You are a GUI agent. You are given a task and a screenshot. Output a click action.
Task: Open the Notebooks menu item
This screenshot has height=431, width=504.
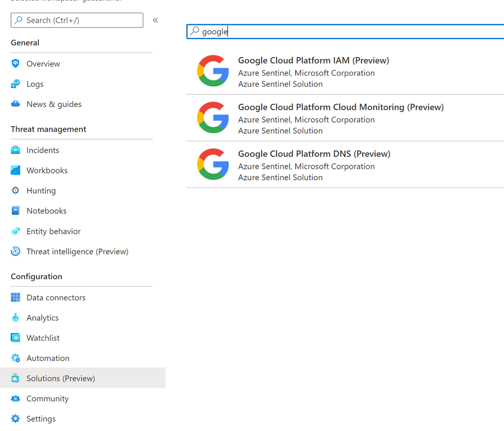point(46,211)
